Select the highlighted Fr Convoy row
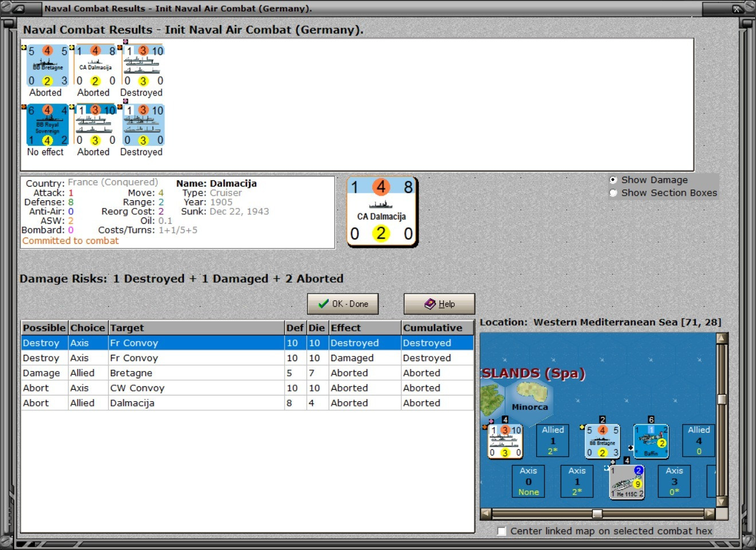The width and height of the screenshot is (756, 550). pyautogui.click(x=247, y=343)
